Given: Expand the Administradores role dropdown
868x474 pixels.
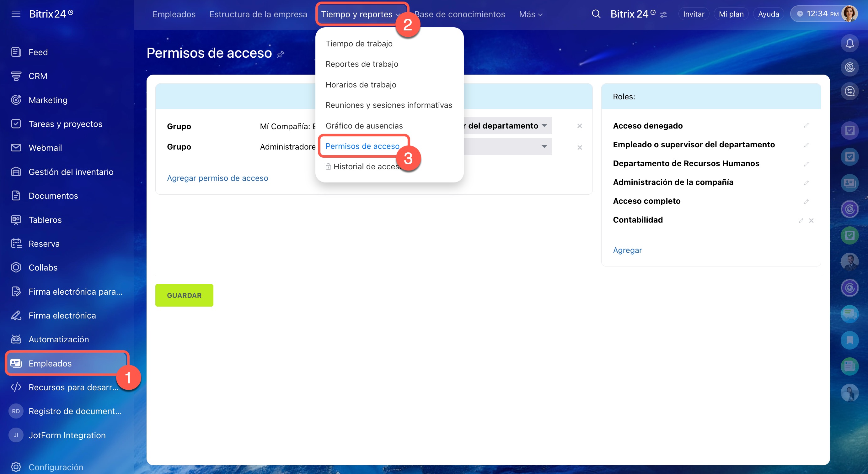Looking at the screenshot, I should (544, 146).
